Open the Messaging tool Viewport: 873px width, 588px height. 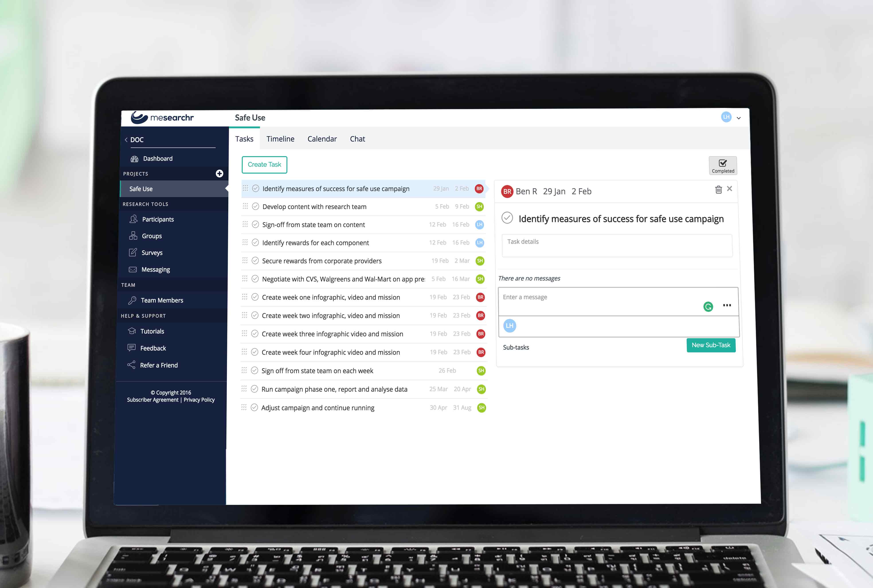(x=155, y=270)
